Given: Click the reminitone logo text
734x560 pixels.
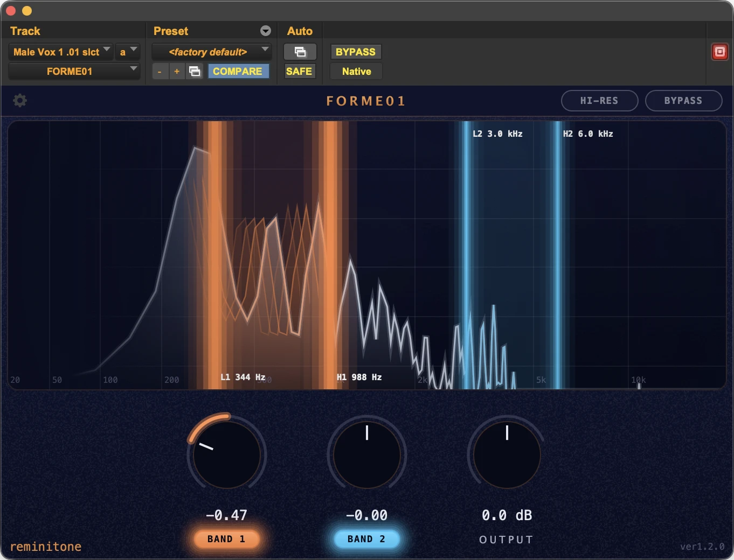Looking at the screenshot, I should click(46, 547).
